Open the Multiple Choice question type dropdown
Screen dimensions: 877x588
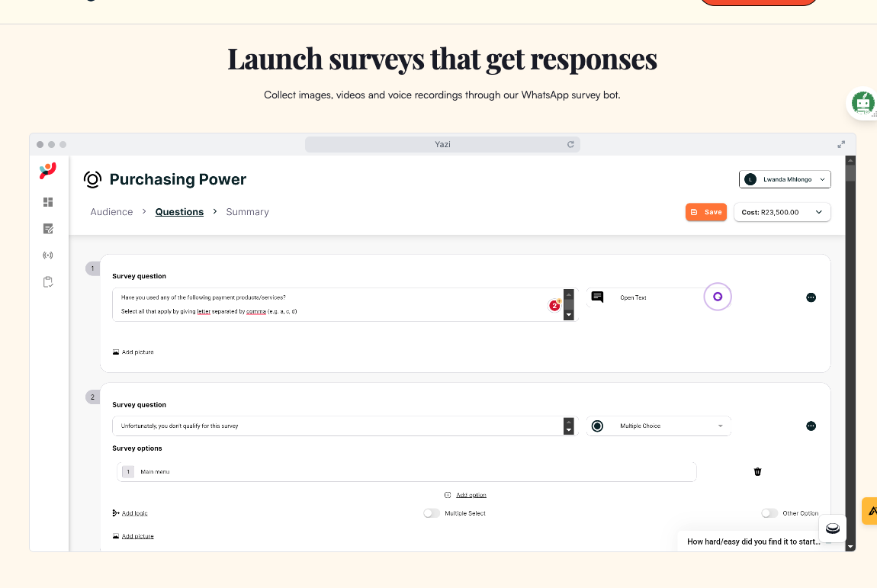(658, 426)
